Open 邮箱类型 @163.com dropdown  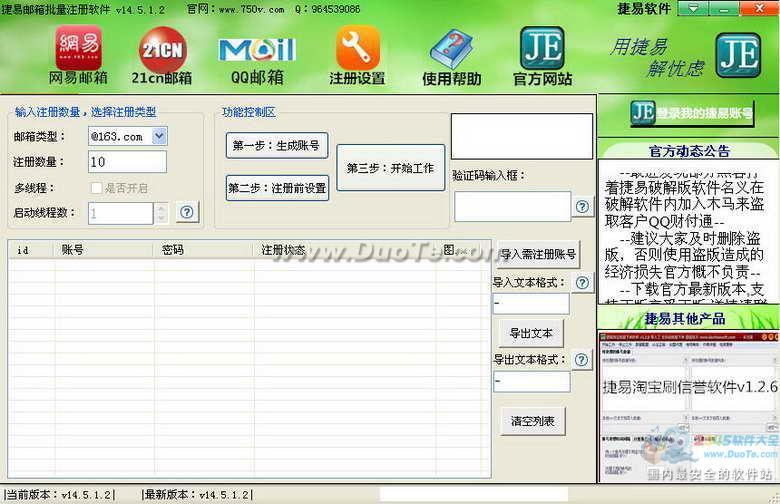(x=159, y=136)
